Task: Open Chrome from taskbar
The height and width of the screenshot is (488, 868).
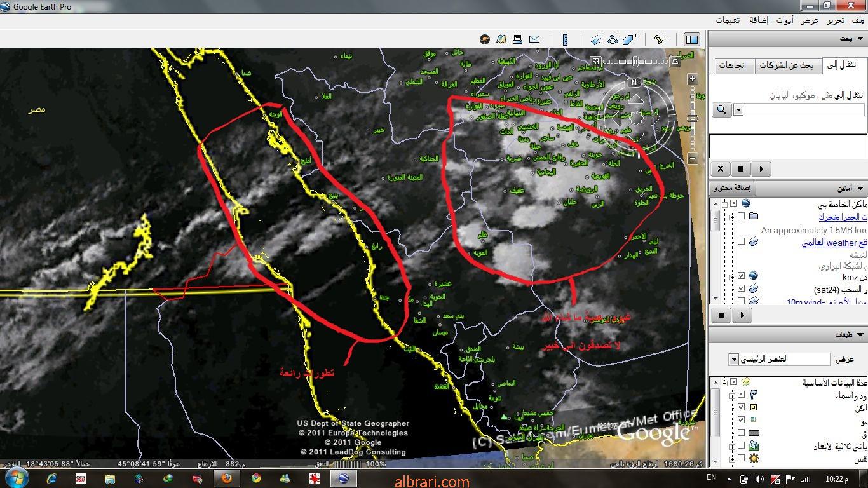Action: [256, 478]
